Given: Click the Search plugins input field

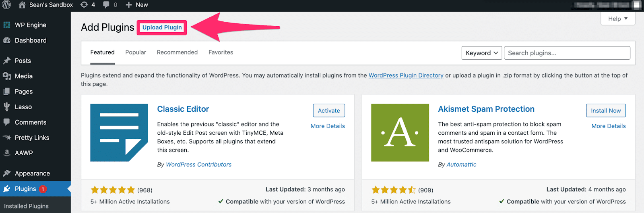Looking at the screenshot, I should (567, 53).
